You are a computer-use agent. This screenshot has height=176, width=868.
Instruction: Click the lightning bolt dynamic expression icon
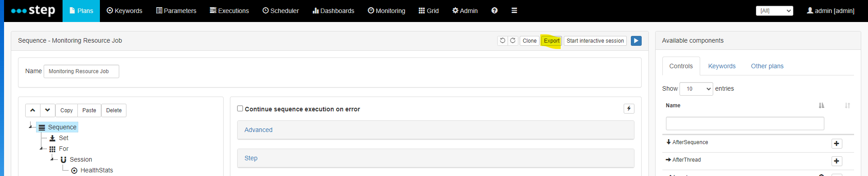tap(629, 109)
